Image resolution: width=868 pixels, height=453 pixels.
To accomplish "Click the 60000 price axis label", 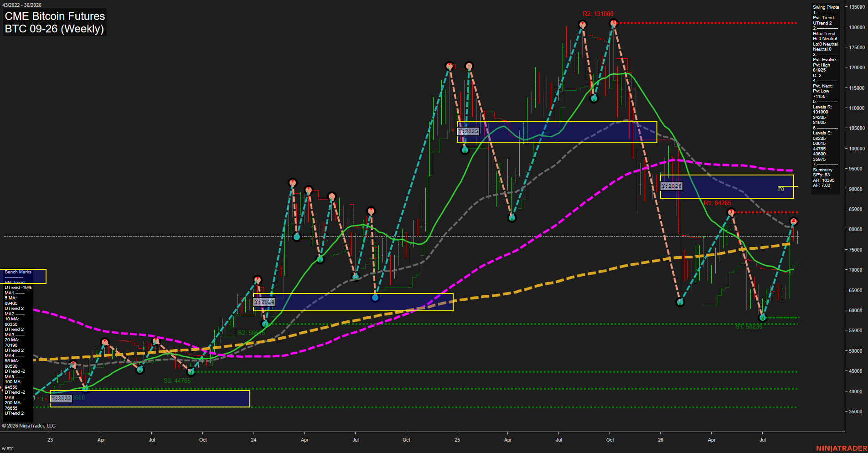I will pyautogui.click(x=856, y=311).
